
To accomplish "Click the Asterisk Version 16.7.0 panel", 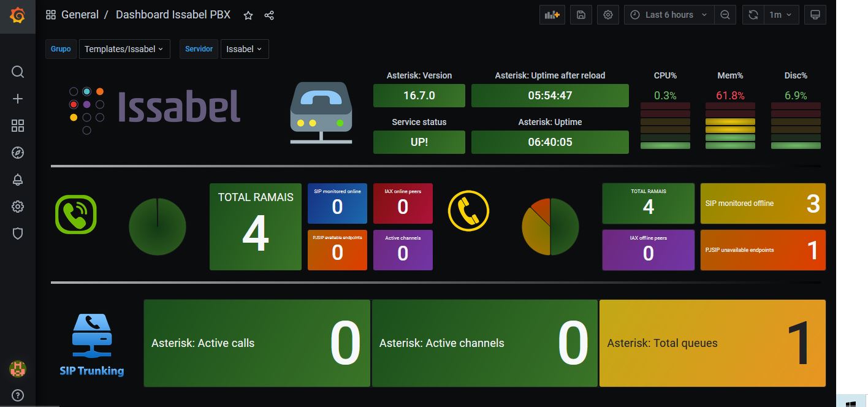I will coord(419,96).
